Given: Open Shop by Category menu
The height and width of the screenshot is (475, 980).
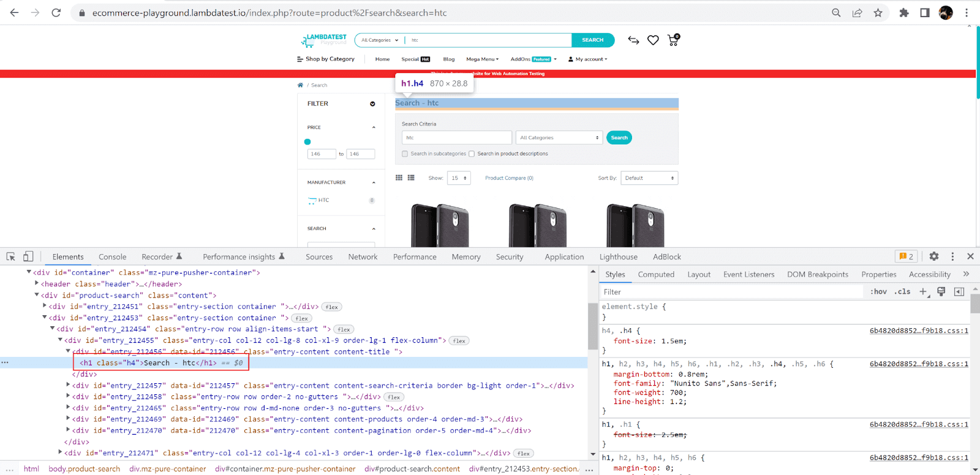Looking at the screenshot, I should pyautogui.click(x=326, y=59).
